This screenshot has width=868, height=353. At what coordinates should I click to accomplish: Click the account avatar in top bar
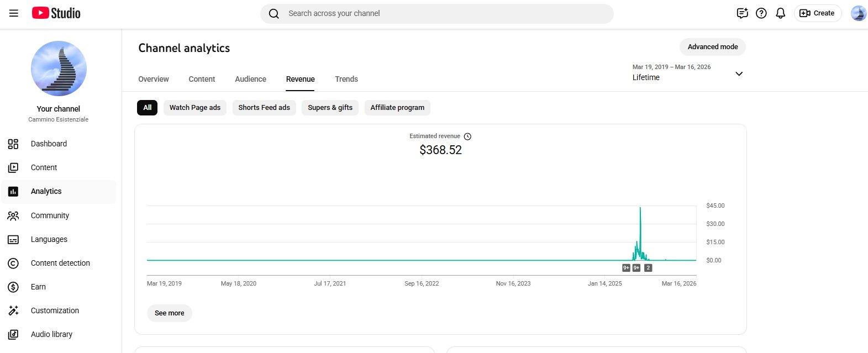(x=858, y=13)
